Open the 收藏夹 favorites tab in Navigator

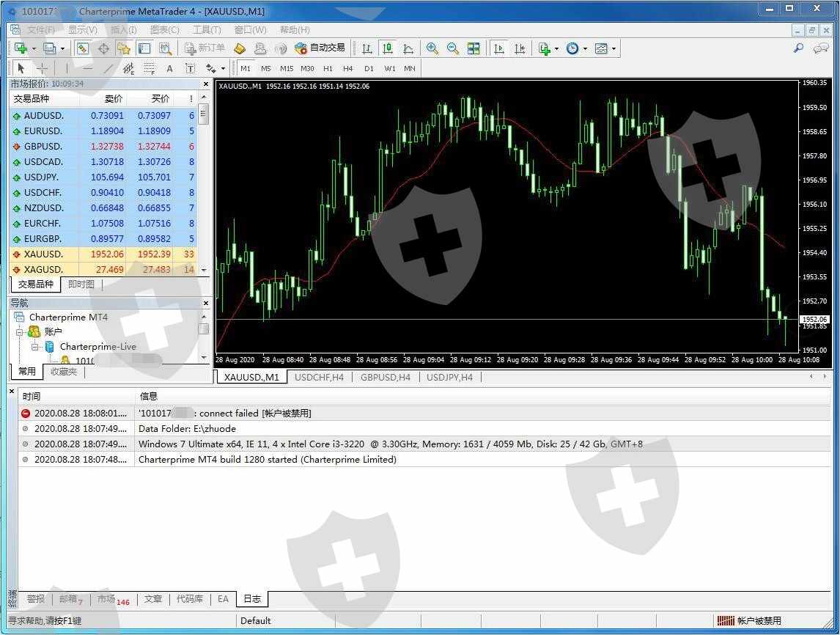coord(64,371)
